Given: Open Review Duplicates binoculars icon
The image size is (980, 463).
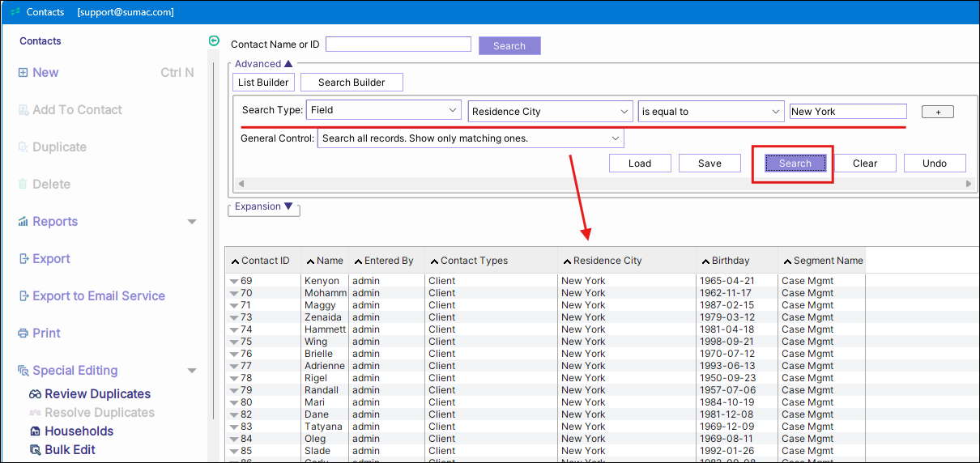Looking at the screenshot, I should coord(35,394).
